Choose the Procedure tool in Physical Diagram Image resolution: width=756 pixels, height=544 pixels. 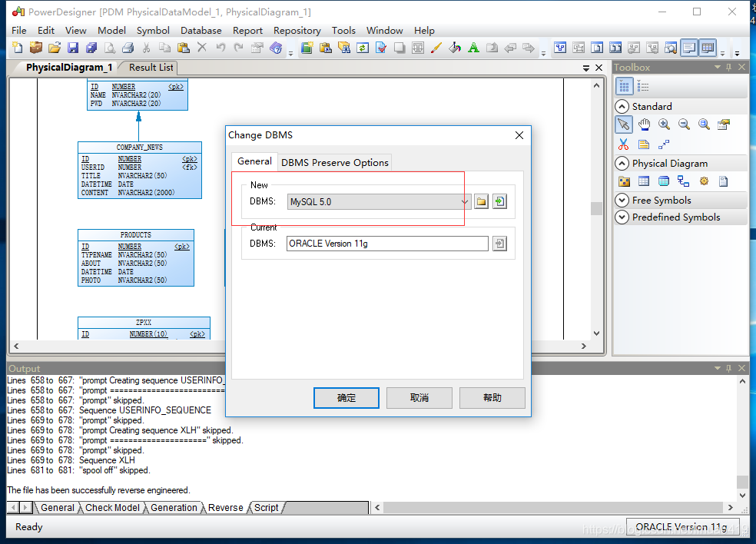[703, 181]
